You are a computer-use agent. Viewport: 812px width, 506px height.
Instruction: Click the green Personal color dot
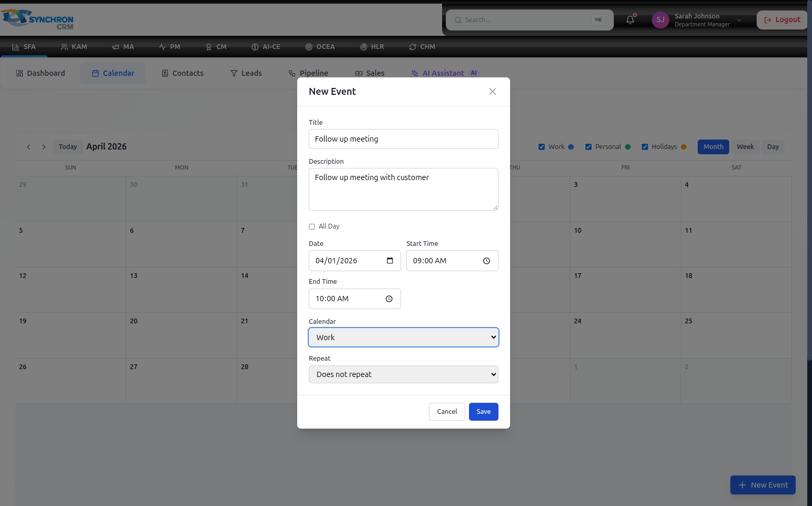point(628,147)
